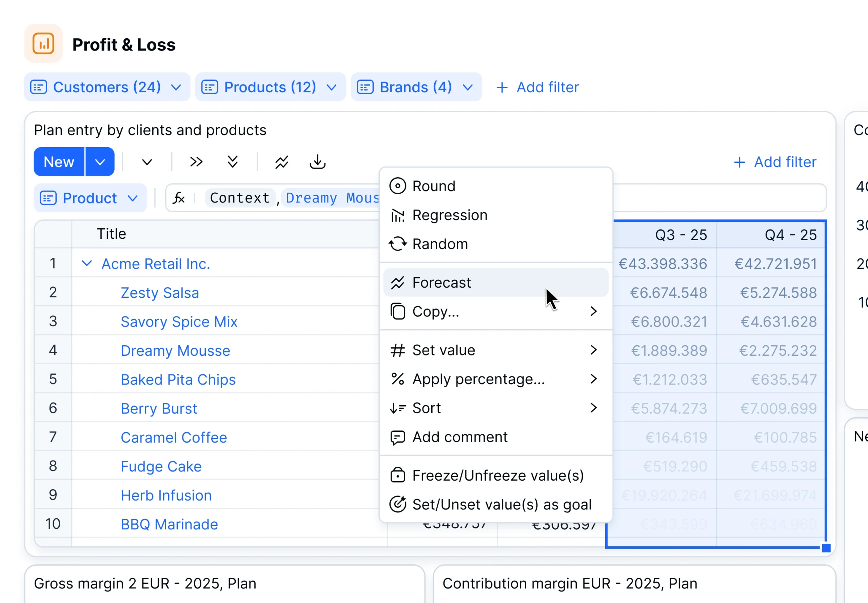The height and width of the screenshot is (603, 868).
Task: Toggle Set/Unset value(s) as goal
Action: [501, 504]
